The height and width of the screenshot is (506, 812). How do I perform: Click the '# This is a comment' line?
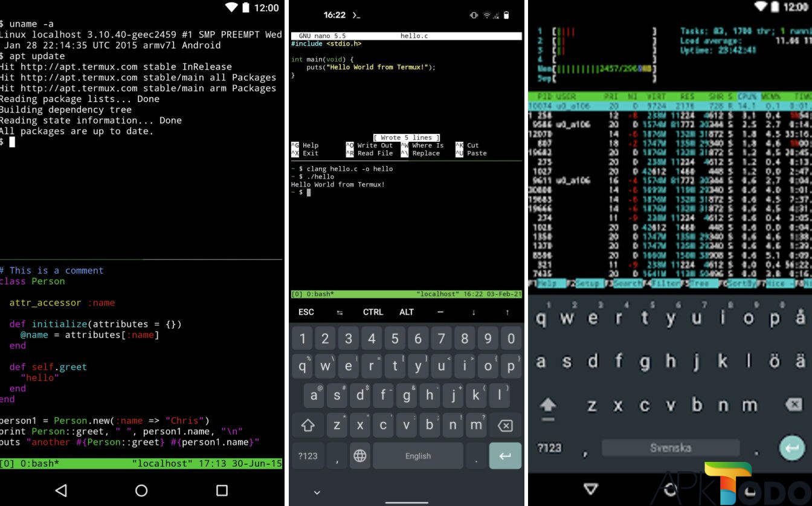click(52, 271)
